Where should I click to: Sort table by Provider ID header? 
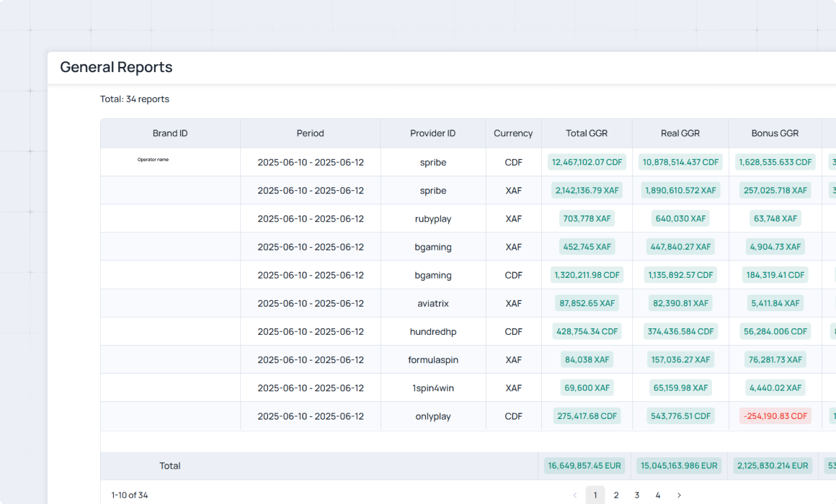coord(432,133)
